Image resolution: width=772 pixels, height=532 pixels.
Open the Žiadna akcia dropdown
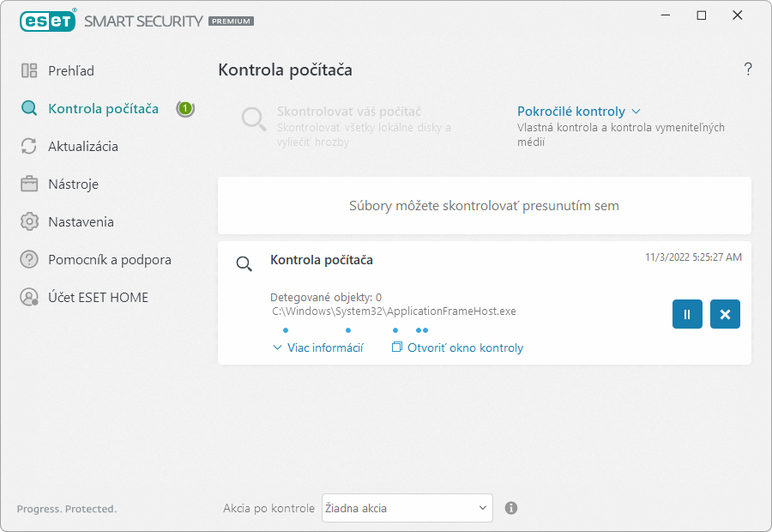tap(407, 508)
